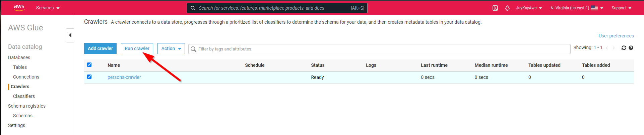The height and width of the screenshot is (135, 644).
Task: Click the refresh crawlers icon
Action: tap(624, 48)
